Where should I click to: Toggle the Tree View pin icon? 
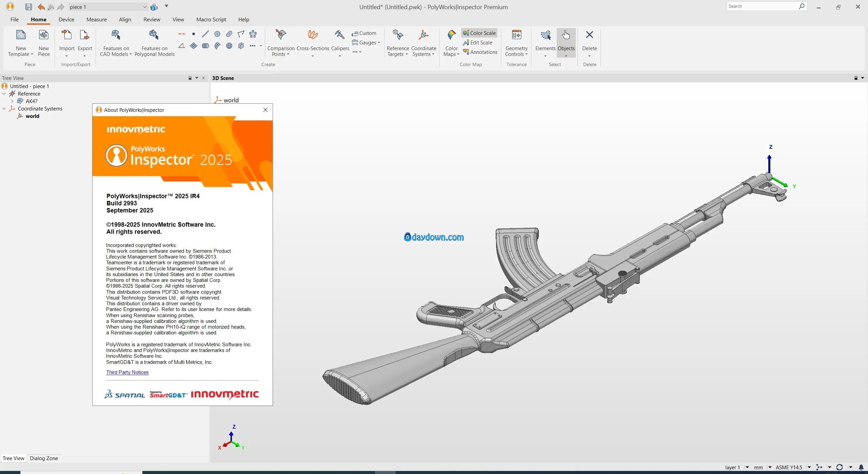tap(190, 78)
